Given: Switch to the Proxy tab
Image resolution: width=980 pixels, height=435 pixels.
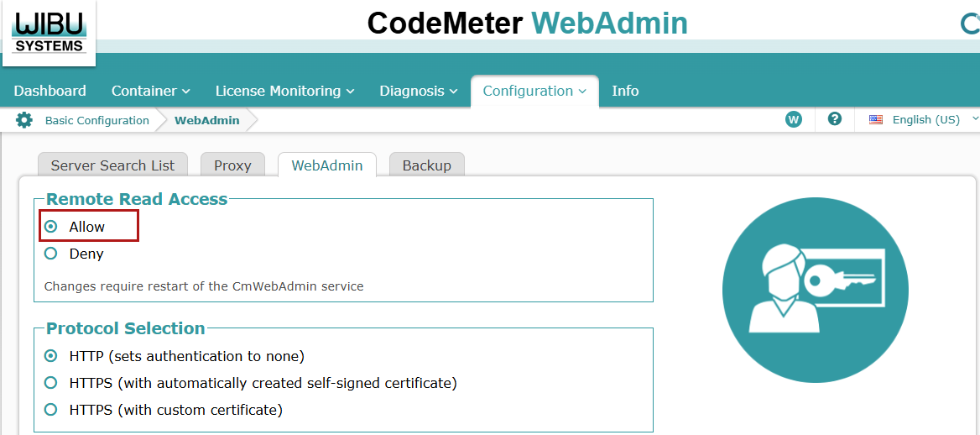Looking at the screenshot, I should coord(232,165).
